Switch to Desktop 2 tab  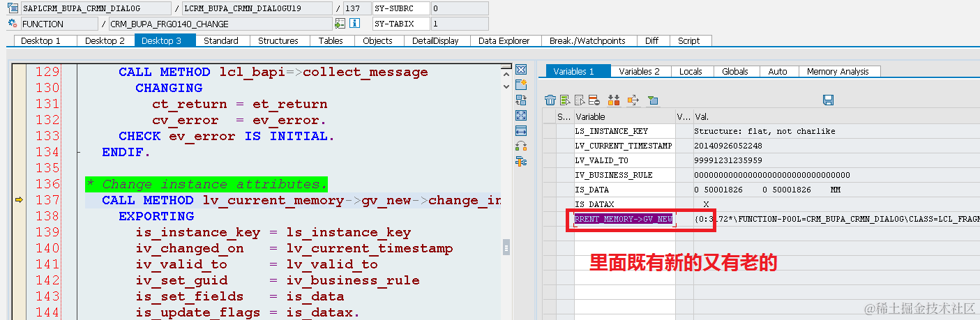pos(105,40)
